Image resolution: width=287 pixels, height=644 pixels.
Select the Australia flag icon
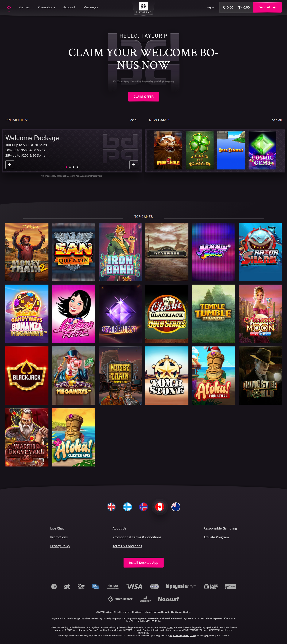[x=176, y=507]
